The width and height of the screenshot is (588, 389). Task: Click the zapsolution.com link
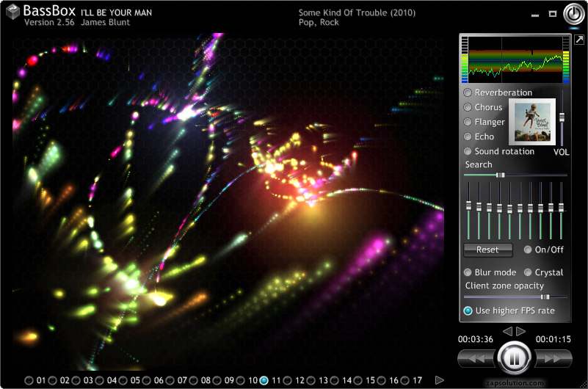tap(515, 383)
